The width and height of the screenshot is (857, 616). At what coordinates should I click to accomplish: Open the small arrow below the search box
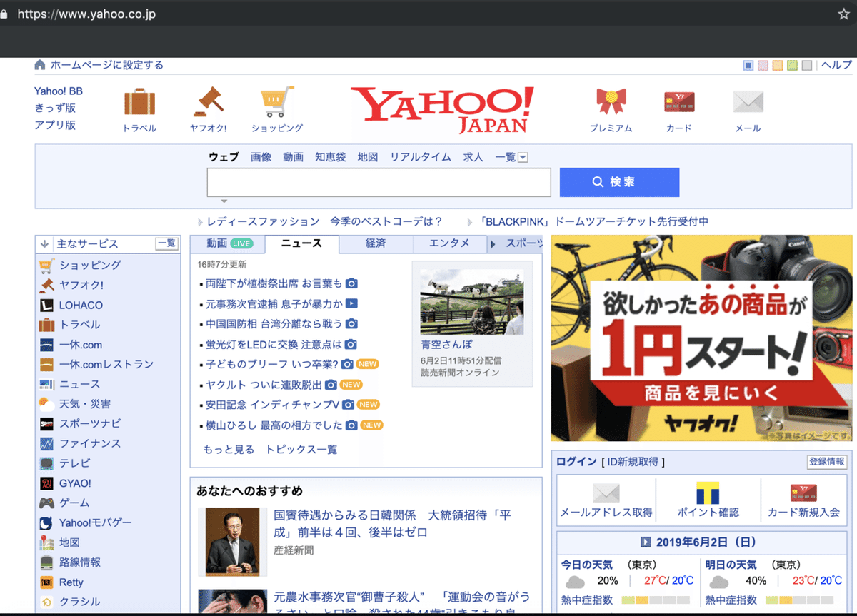coord(224,202)
